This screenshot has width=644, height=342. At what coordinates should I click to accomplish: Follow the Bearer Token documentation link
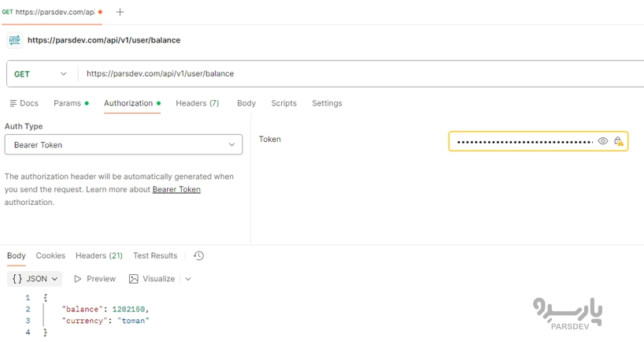176,190
